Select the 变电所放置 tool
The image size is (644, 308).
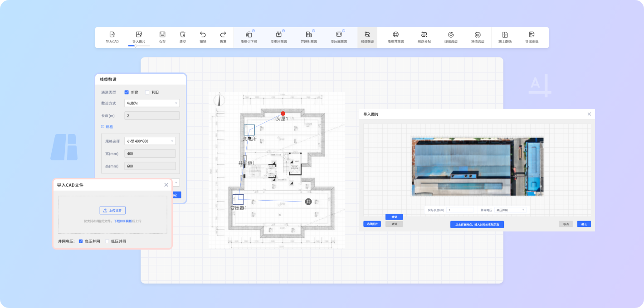point(279,37)
